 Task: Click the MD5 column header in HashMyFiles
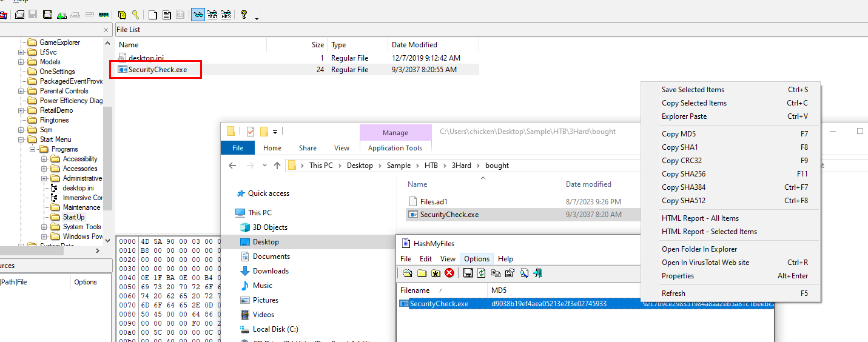point(499,290)
